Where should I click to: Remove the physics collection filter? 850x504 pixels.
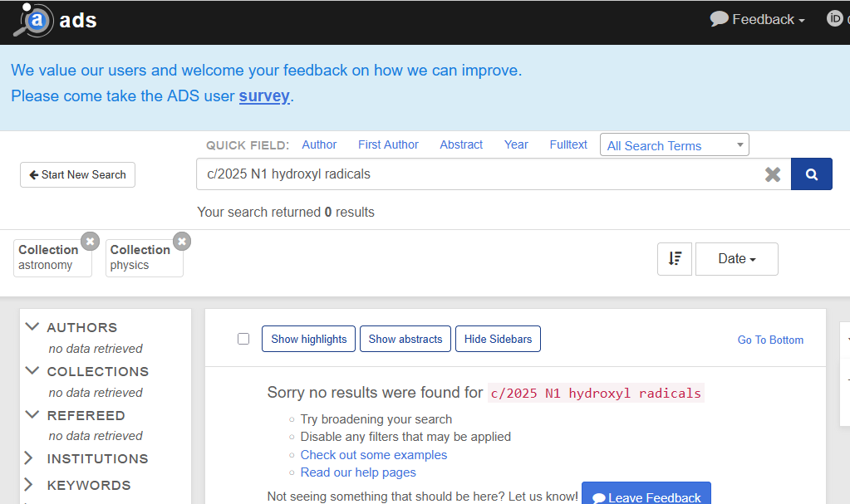click(182, 241)
